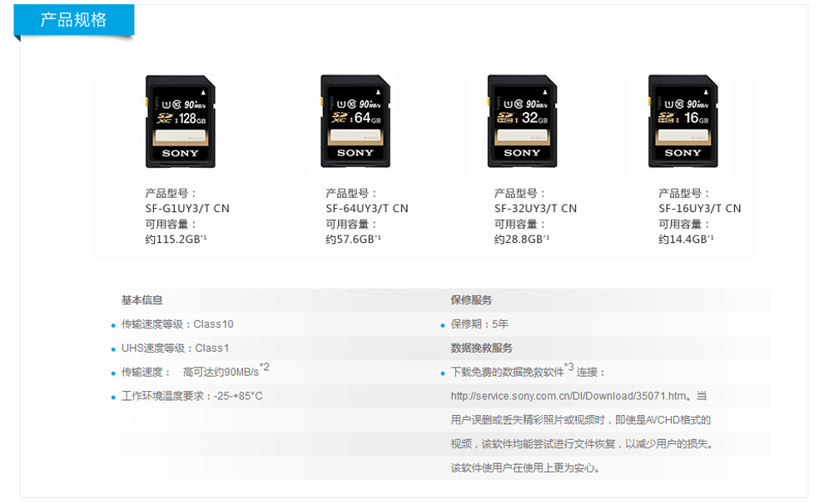Click 高可达约90MB/s speed text
824x504 pixels.
pos(221,373)
